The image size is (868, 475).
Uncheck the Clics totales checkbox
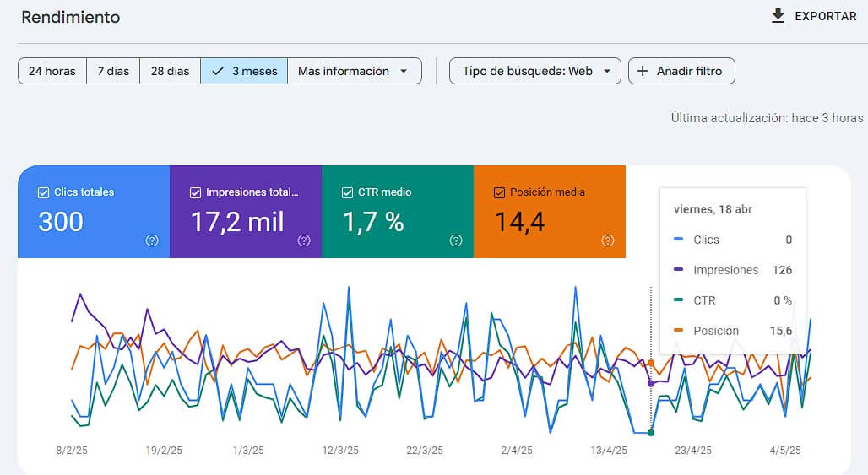pyautogui.click(x=44, y=192)
